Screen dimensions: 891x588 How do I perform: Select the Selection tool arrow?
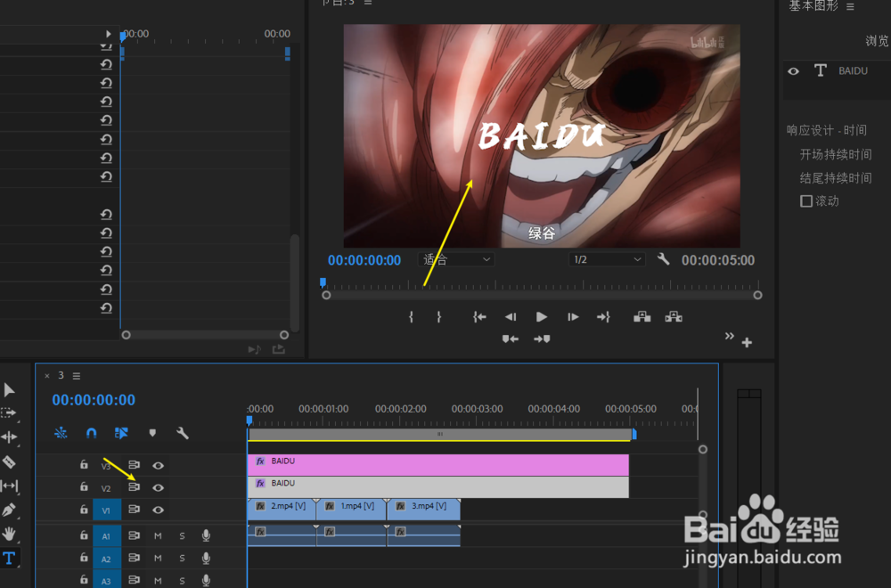(x=9, y=390)
